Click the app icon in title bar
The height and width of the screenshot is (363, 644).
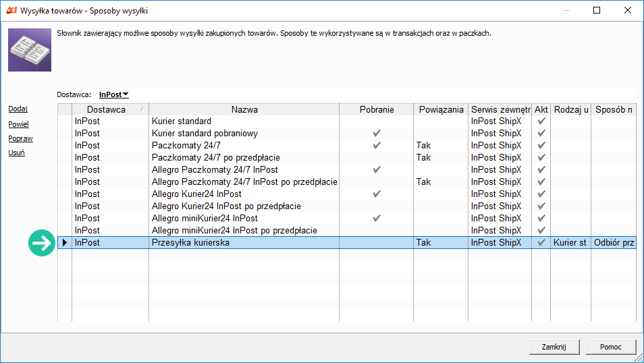(11, 10)
